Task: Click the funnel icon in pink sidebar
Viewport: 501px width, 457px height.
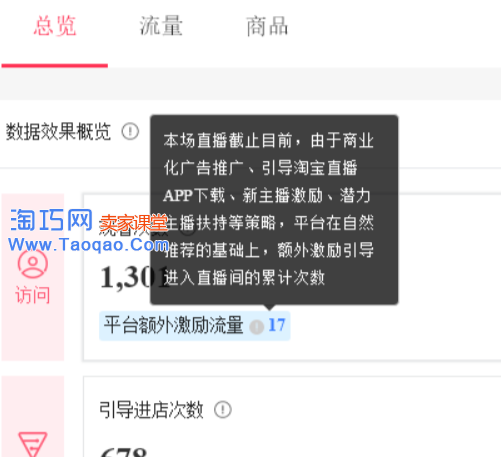Action: (x=33, y=444)
